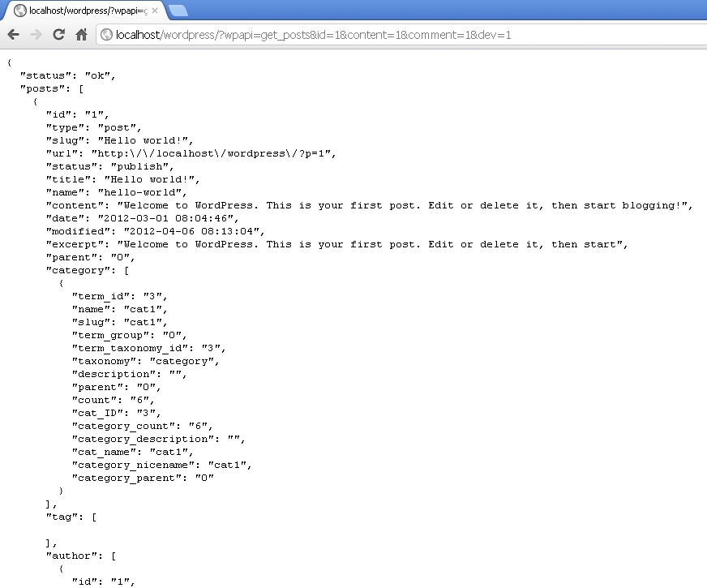
Task: Go to the Home page icon
Action: 81,35
